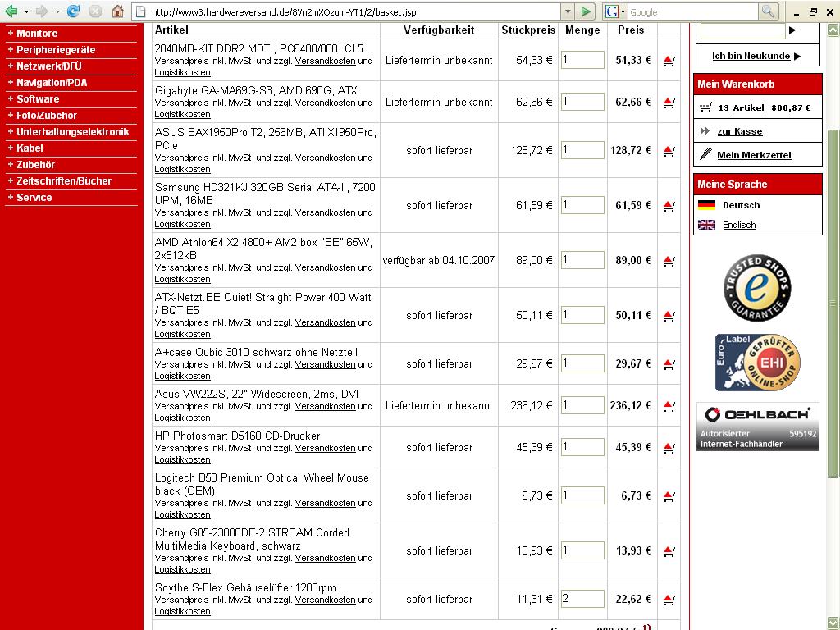Remove the Scythe S-Flex fan from the cart
840x630 pixels.
pyautogui.click(x=669, y=600)
